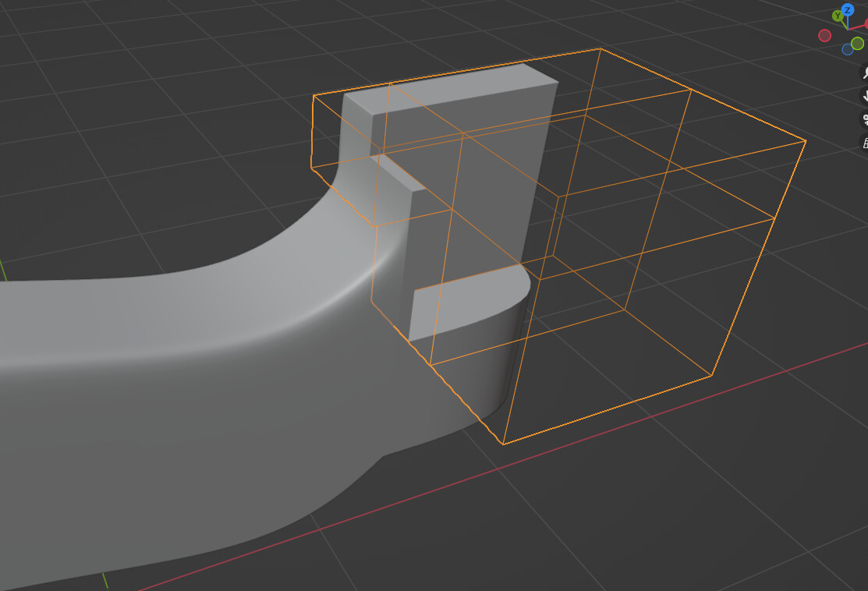This screenshot has width=868, height=591.
Task: Click the zoom view magnifier icon
Action: pyautogui.click(x=865, y=72)
